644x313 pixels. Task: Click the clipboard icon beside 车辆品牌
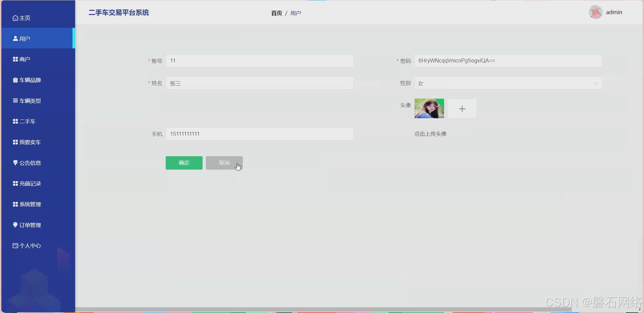pyautogui.click(x=15, y=80)
